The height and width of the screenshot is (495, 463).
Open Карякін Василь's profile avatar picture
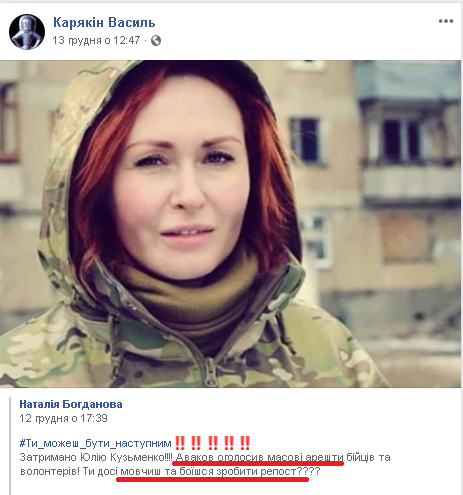pos(27,32)
